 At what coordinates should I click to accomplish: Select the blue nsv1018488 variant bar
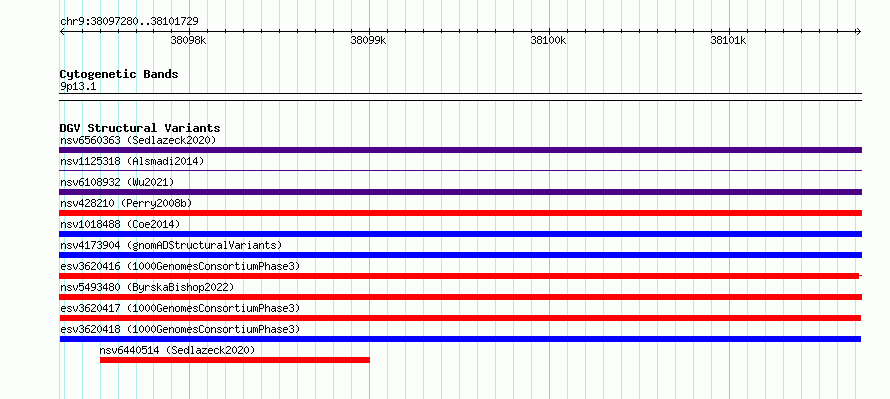point(460,234)
